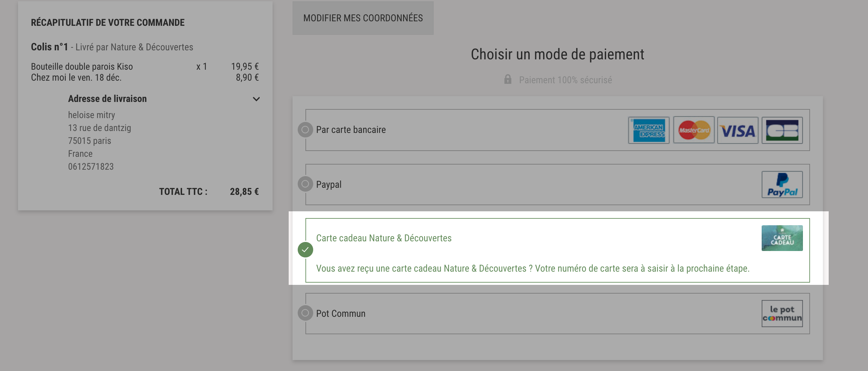Click the le pot commun logo
The width and height of the screenshot is (868, 371).
782,314
